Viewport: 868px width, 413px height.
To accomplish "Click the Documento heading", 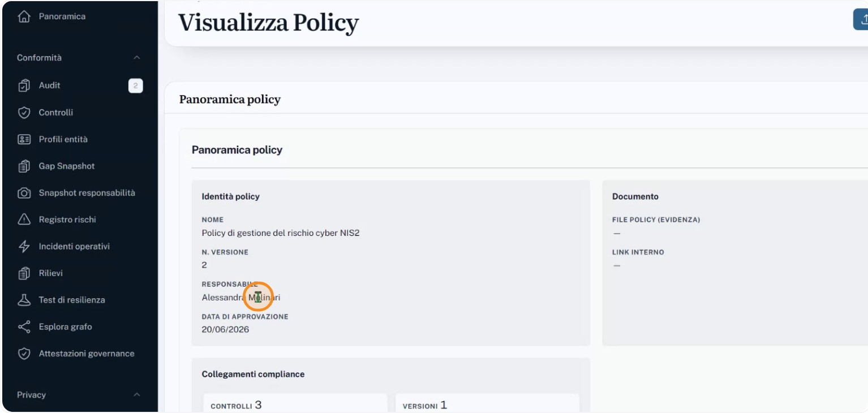I will pyautogui.click(x=635, y=197).
